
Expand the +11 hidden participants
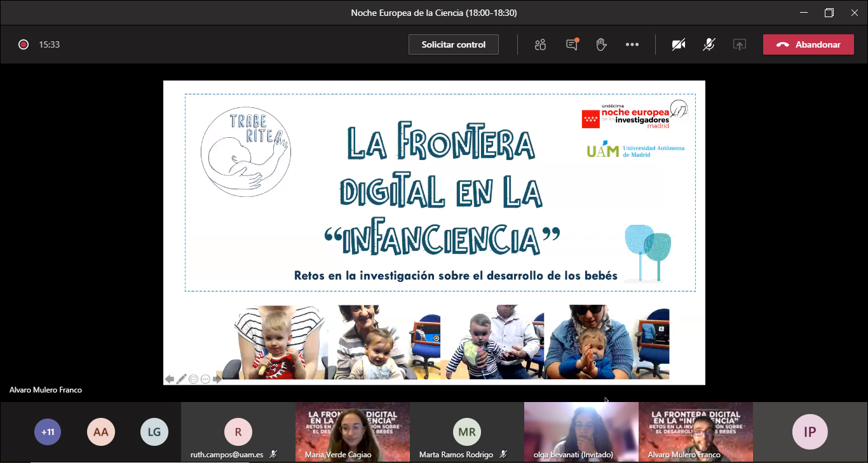pyautogui.click(x=48, y=433)
